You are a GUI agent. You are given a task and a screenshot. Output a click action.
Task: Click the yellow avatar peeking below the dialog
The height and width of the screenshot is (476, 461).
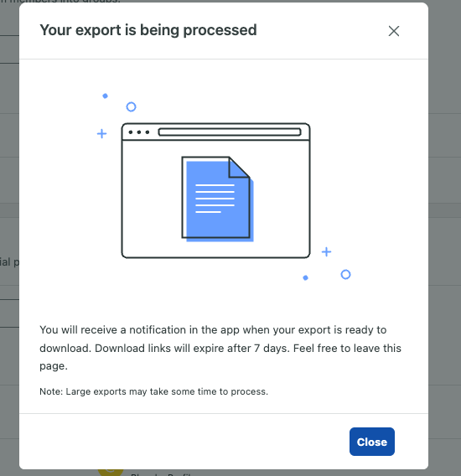[111, 473]
